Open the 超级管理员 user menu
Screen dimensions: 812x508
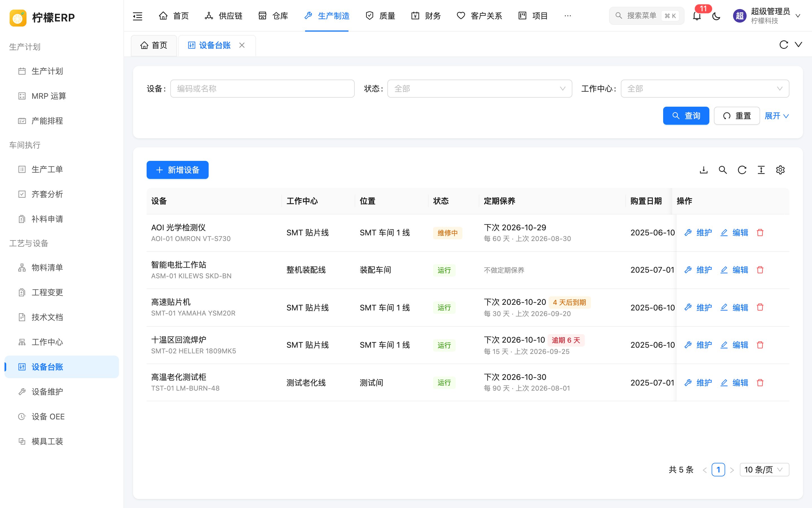767,16
